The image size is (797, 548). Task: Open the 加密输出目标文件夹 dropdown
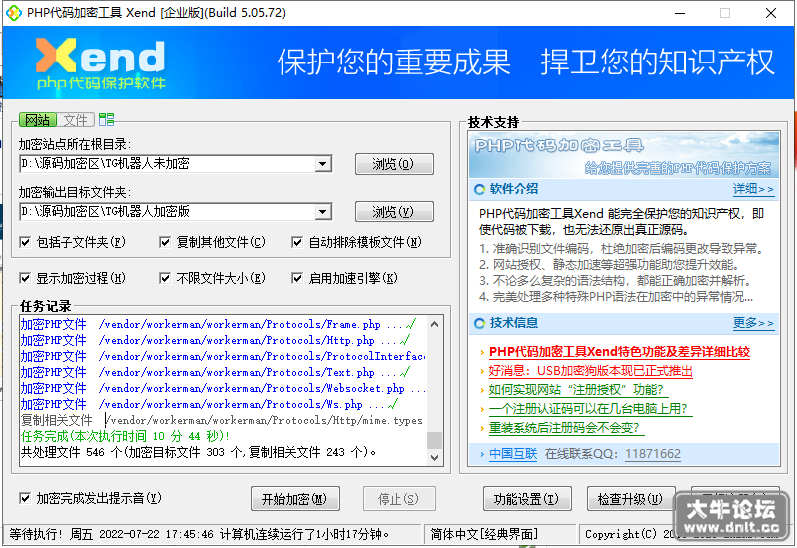pyautogui.click(x=322, y=211)
